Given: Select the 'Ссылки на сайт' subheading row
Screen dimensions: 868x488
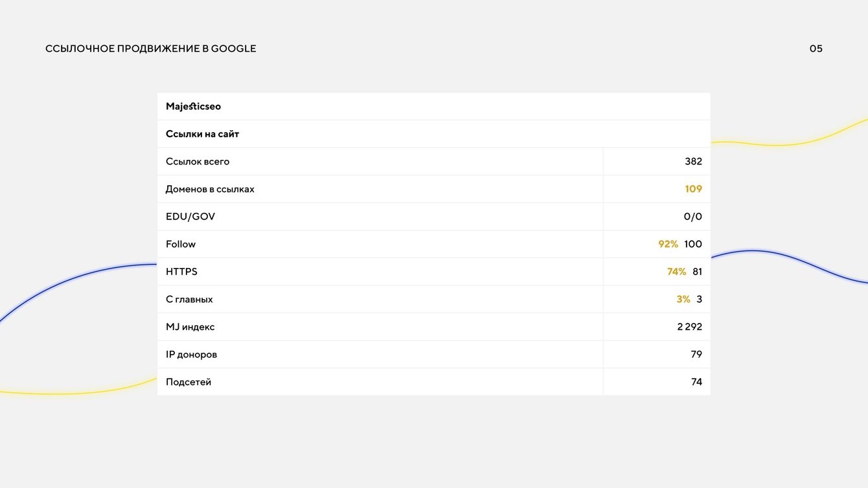Looking at the screenshot, I should click(x=202, y=134).
